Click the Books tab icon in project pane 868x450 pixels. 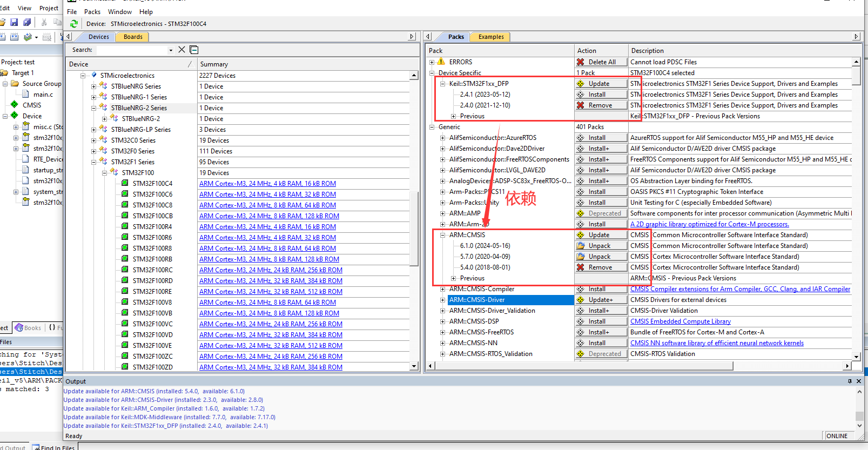(19, 327)
